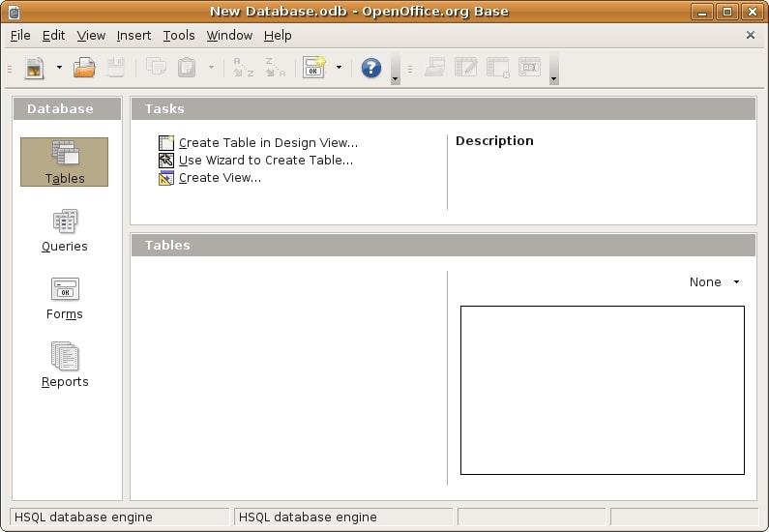Open the Tools menu
769x532 pixels.
(x=178, y=35)
